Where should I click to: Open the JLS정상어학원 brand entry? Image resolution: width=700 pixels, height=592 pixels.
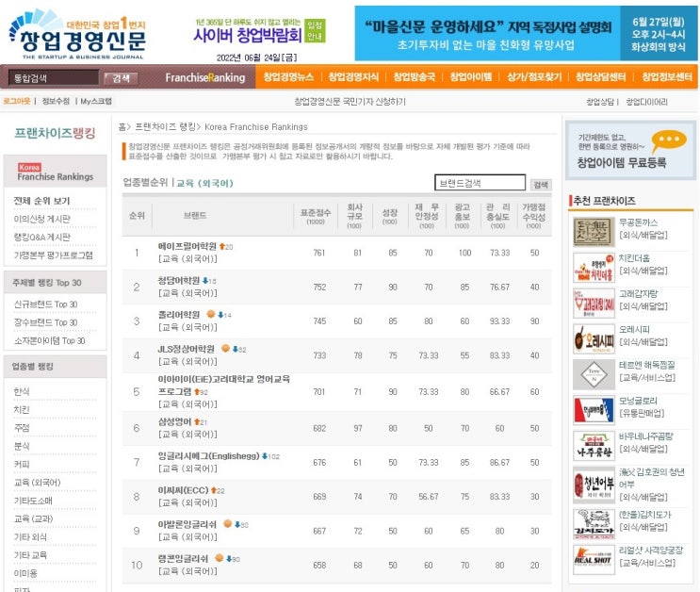point(187,349)
